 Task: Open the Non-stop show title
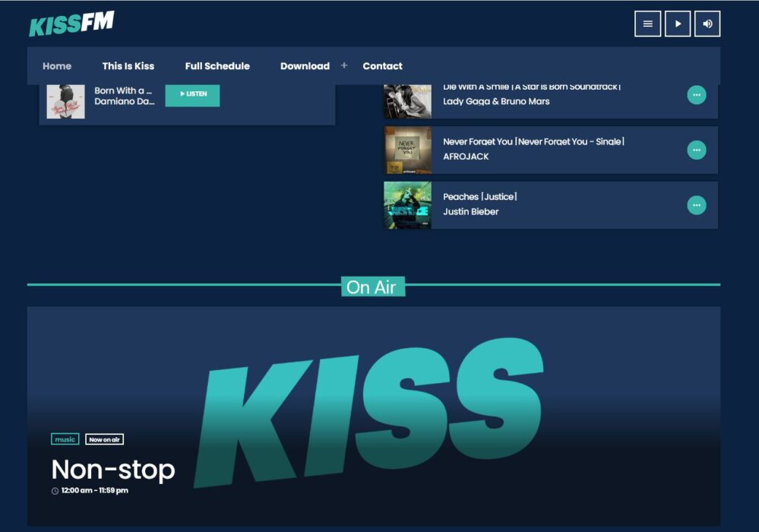pyautogui.click(x=113, y=470)
